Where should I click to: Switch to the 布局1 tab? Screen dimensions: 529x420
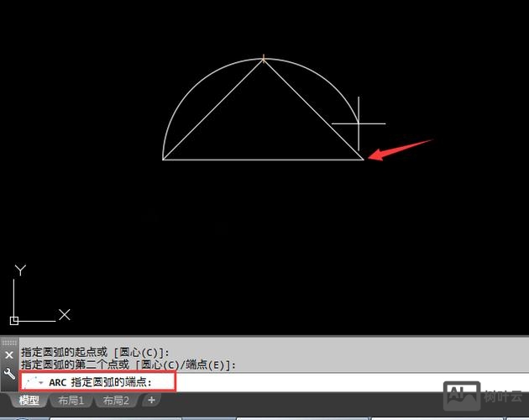(x=71, y=401)
